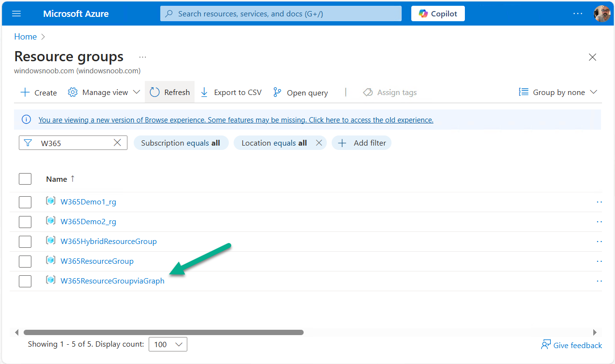This screenshot has width=615, height=364.
Task: Check the W365Demo2_rg row checkbox
Action: coord(25,222)
